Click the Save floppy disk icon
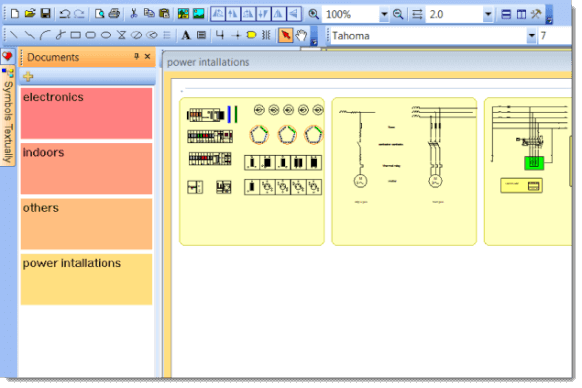This screenshot has width=582, height=388. [45, 14]
